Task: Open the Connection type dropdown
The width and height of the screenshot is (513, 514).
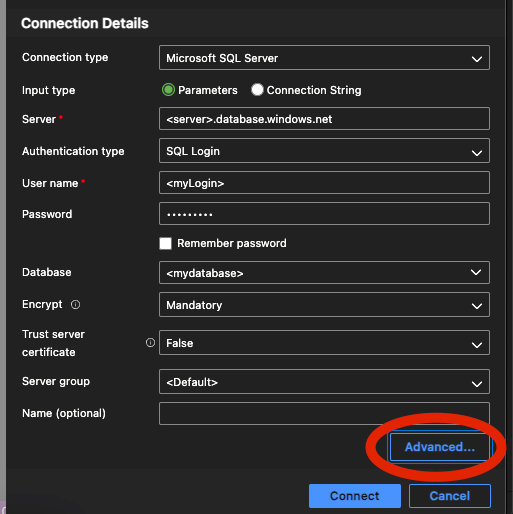Action: 324,58
